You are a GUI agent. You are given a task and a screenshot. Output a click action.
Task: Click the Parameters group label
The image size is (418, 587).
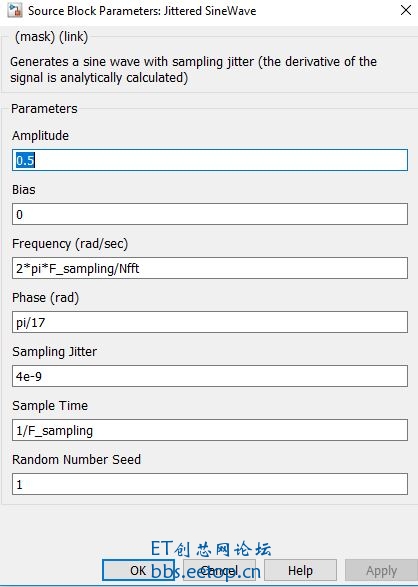(44, 109)
